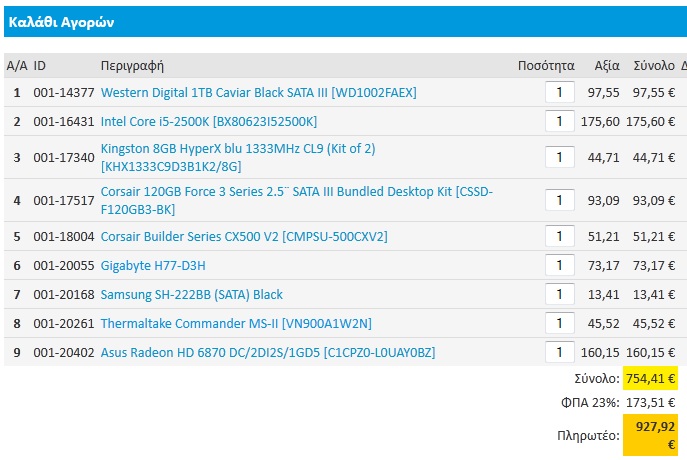The width and height of the screenshot is (687, 460).
Task: Click the Αξία column header
Action: pos(607,66)
